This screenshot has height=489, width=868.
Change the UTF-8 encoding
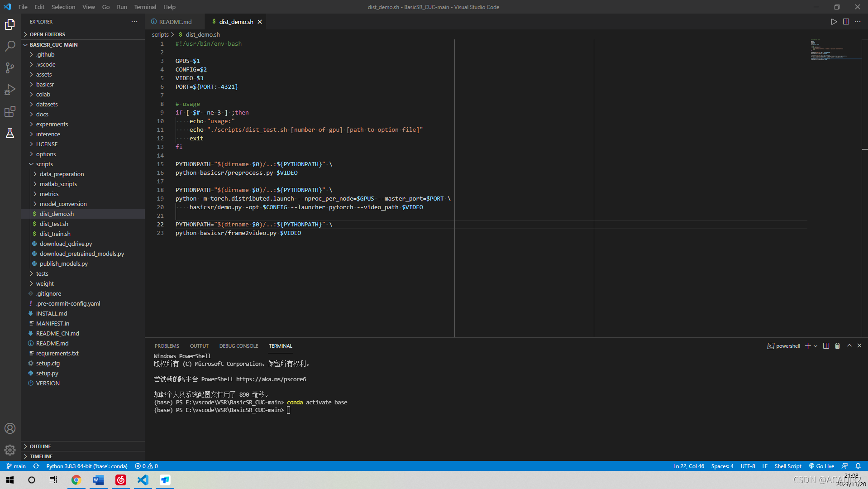point(748,466)
